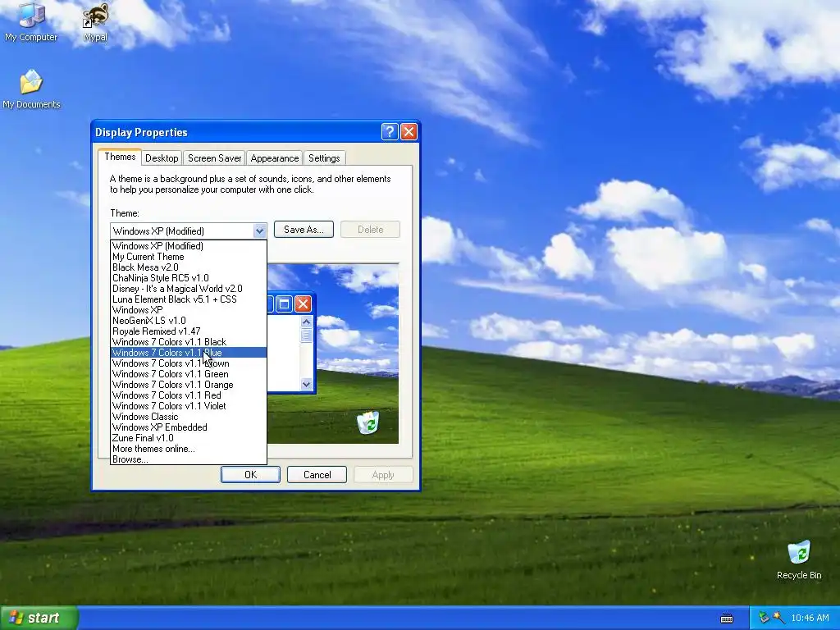Select NeoGeniX LS v1.0 theme
The image size is (840, 630).
point(188,321)
